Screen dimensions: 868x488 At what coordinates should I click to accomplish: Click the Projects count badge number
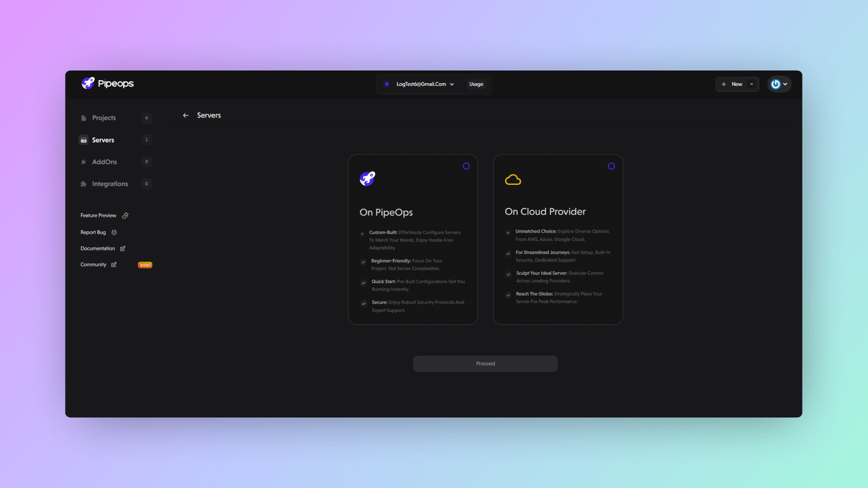[x=146, y=117]
